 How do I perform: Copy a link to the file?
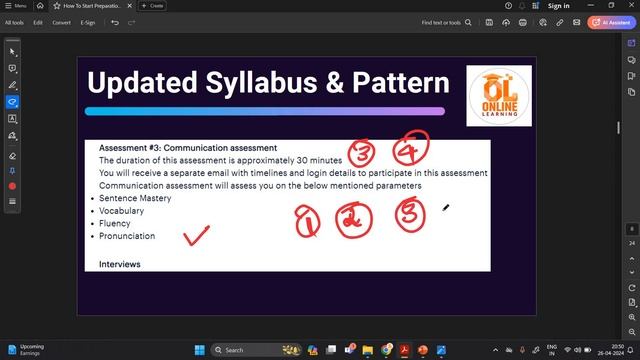click(x=560, y=22)
